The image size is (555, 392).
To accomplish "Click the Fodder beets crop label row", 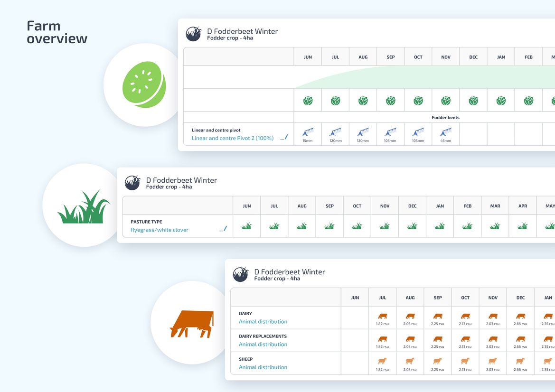I will coord(445,117).
